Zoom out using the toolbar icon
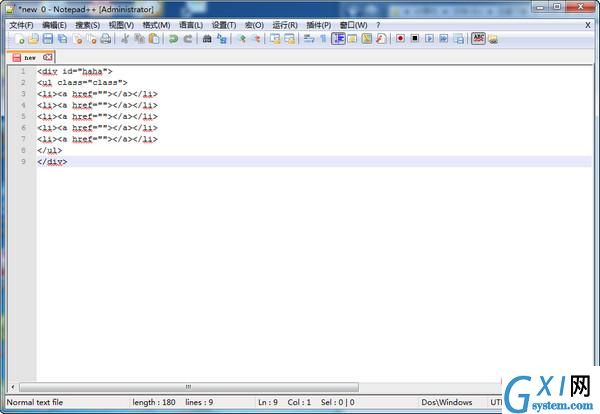The width and height of the screenshot is (600, 414). point(256,39)
